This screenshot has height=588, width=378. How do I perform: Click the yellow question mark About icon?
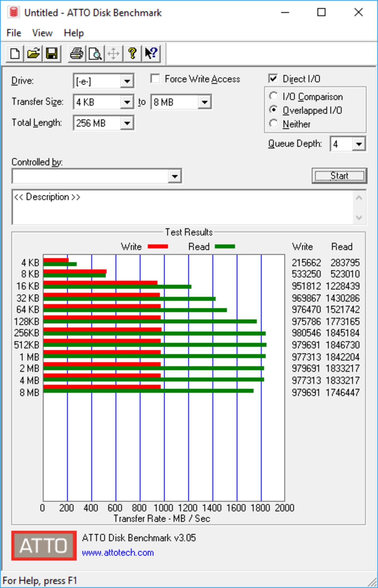pos(132,53)
